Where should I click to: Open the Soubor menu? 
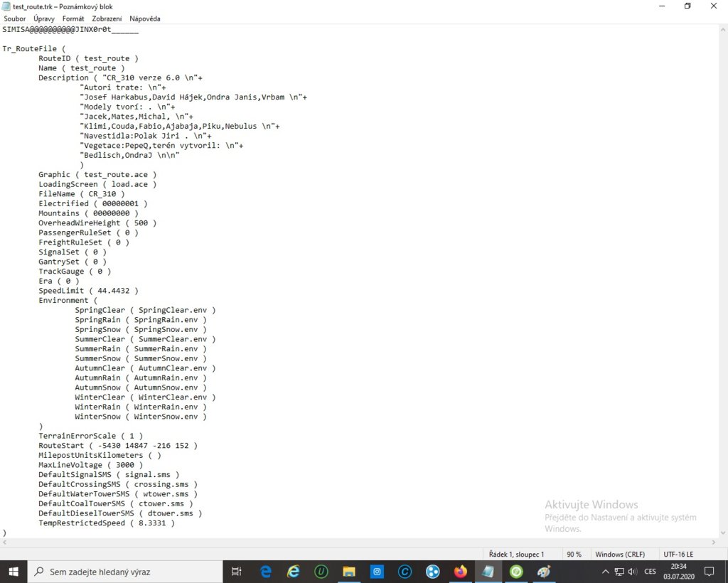coord(14,18)
